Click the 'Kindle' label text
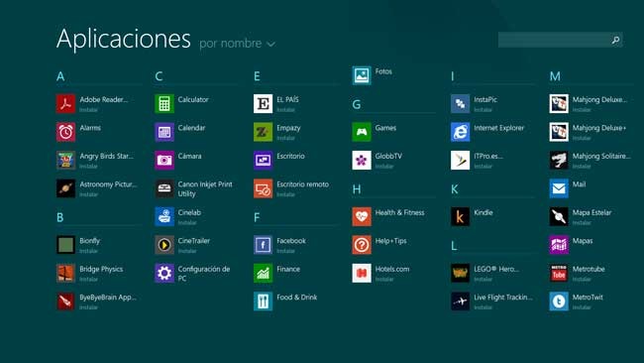The image size is (644, 363). (483, 212)
